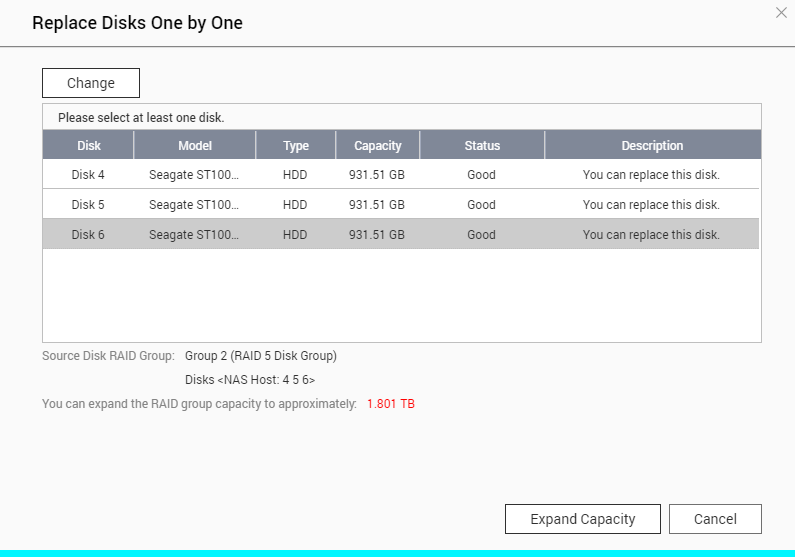Click Group 2 (RAID 5 Disk Group) text
Viewport: 795px width, 557px height.
pyautogui.click(x=261, y=356)
